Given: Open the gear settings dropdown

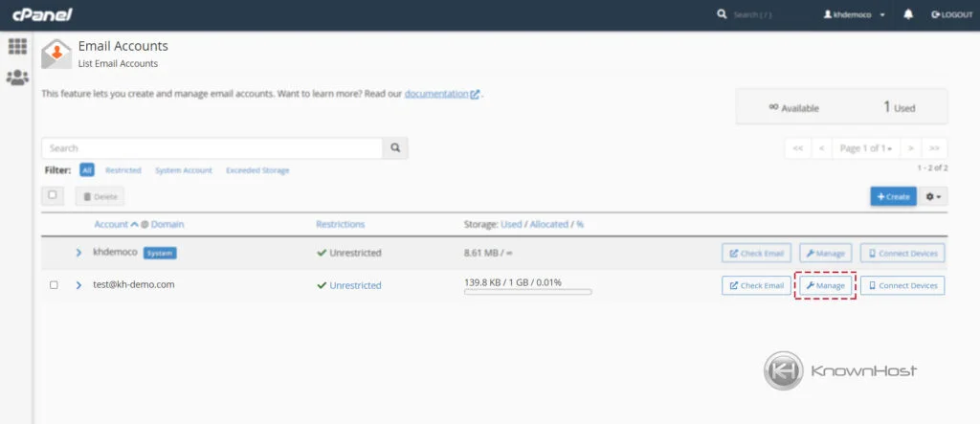Looking at the screenshot, I should 932,196.
